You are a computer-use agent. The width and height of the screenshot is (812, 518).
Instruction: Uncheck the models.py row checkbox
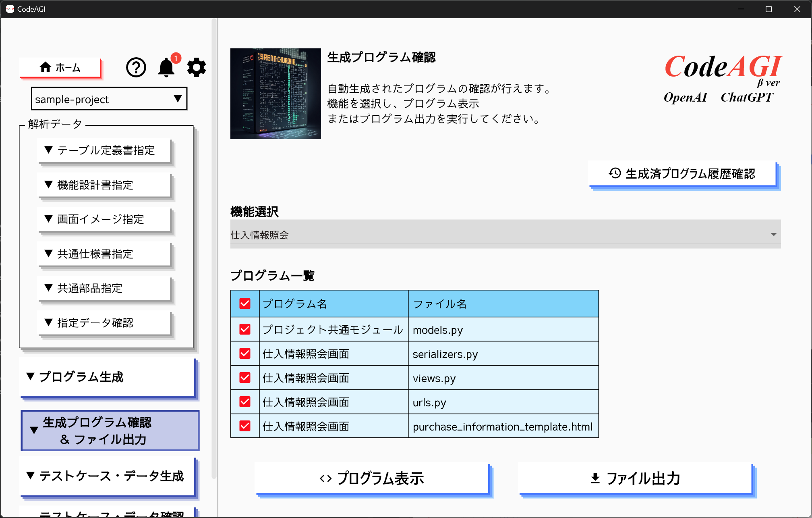245,330
